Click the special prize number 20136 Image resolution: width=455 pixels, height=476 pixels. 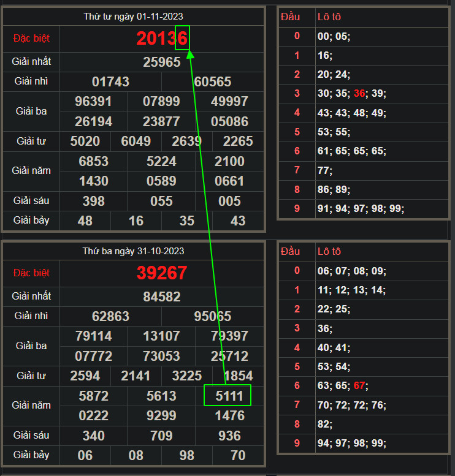[162, 39]
